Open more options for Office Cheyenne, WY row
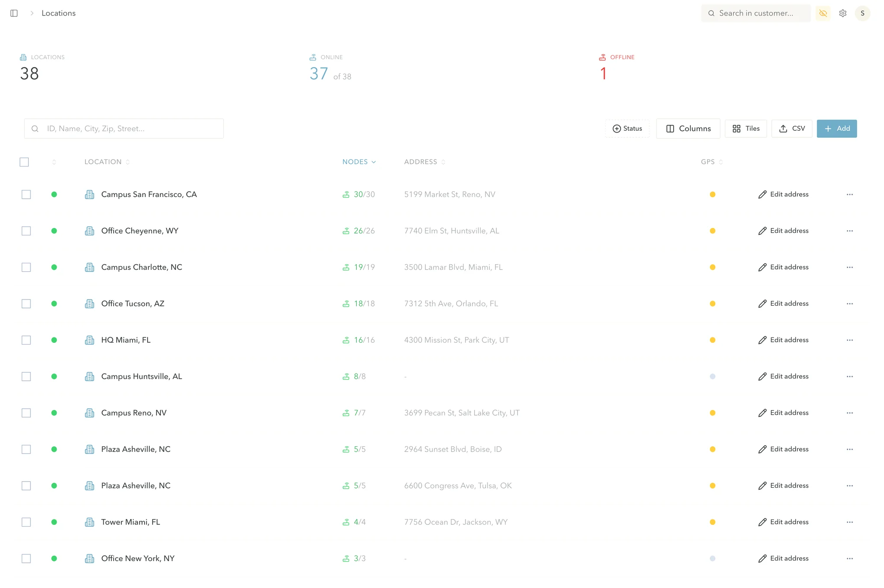Screen dimensions: 884x588 [850, 231]
